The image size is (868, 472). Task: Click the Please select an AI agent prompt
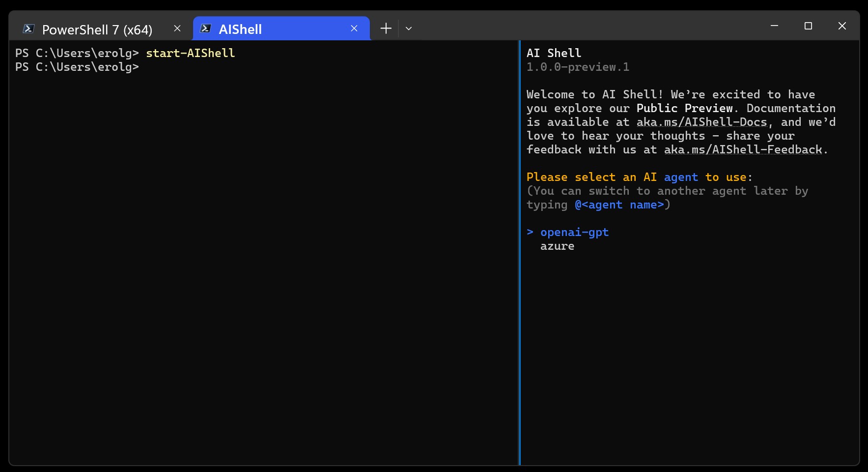click(639, 177)
